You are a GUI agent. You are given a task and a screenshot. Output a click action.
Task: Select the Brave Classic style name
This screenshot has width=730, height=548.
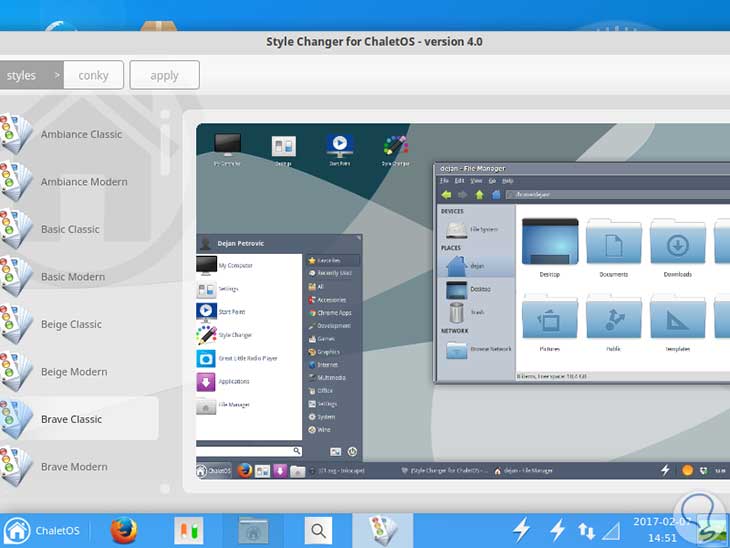(71, 419)
